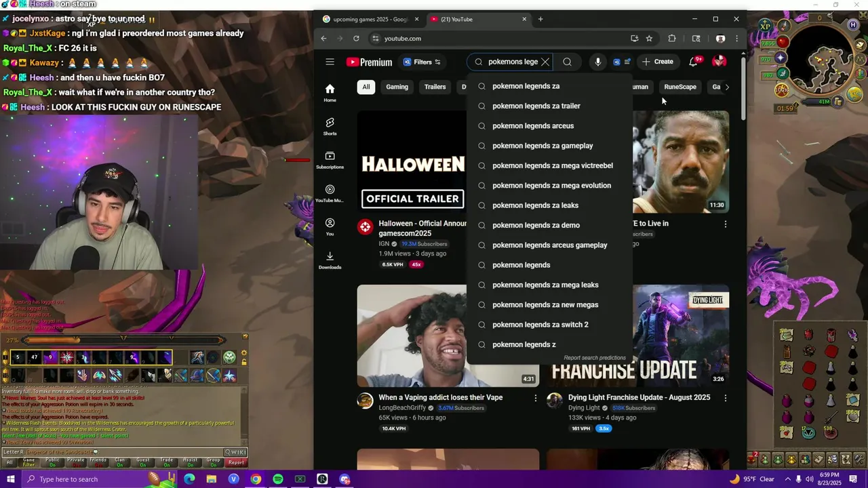Open YouTube Music in sidebar
Screen dimensions: 868x488
[x=330, y=193]
